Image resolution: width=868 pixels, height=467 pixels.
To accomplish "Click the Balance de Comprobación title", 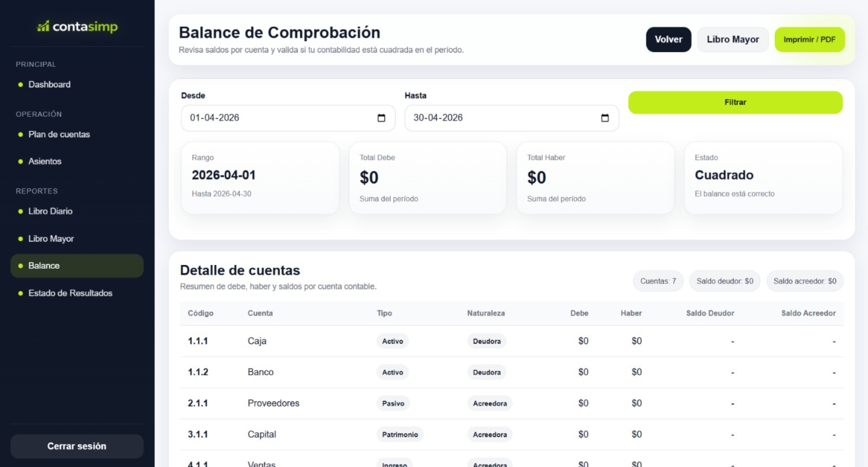I will point(279,33).
